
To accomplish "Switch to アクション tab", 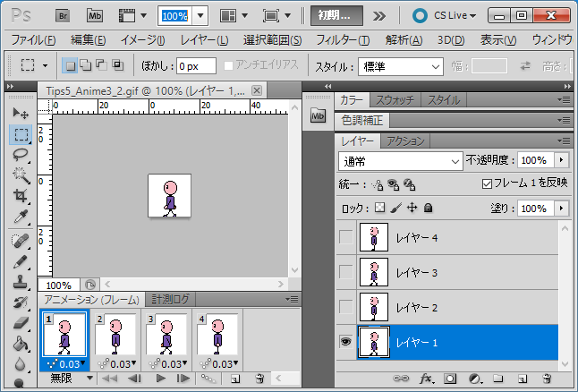I will [405, 141].
